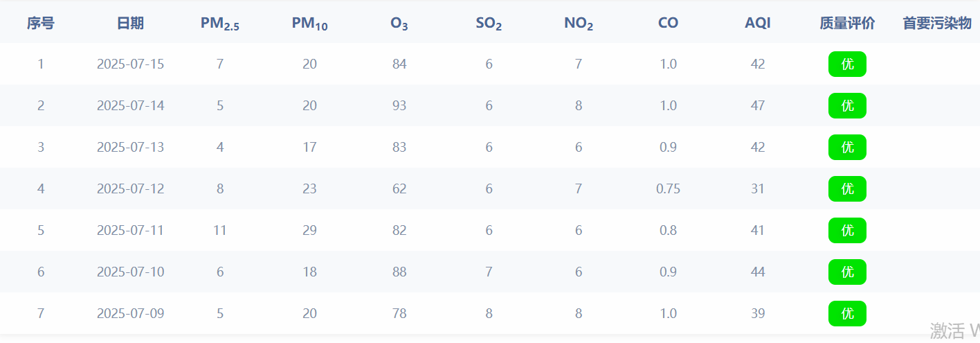Click the 首要污染物 column header
Screen dimensions: 980x343
pyautogui.click(x=937, y=23)
